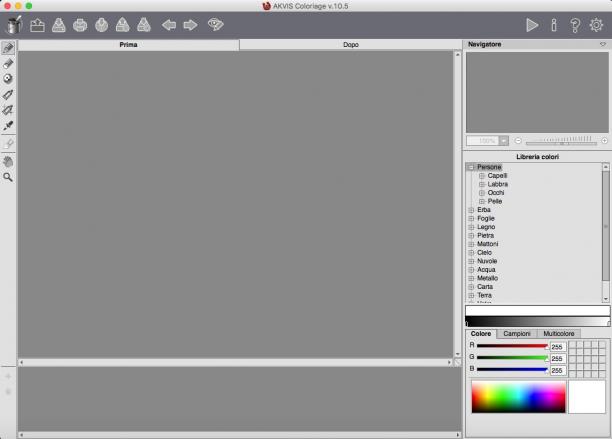Open program preferences gear icon
The image size is (612, 439).
596,25
